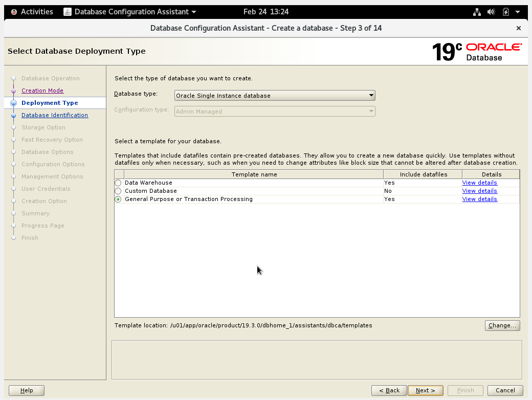Select the General Purpose or Transaction Processing radio

[118, 199]
